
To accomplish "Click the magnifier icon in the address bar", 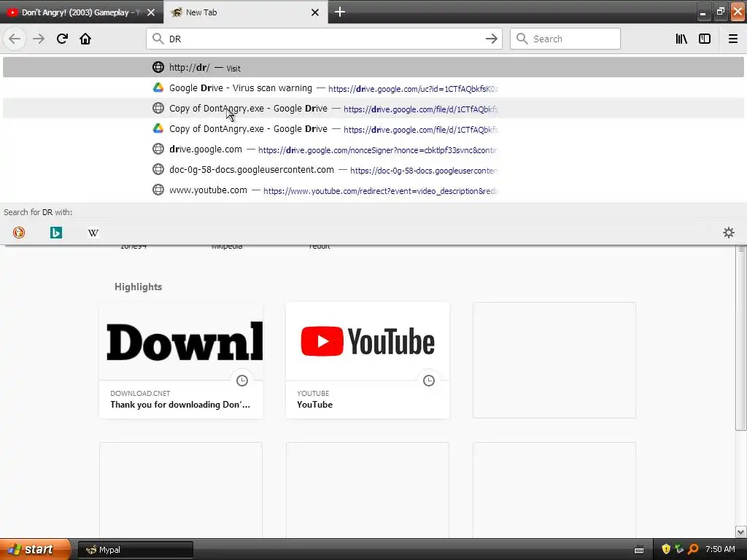I will (158, 39).
